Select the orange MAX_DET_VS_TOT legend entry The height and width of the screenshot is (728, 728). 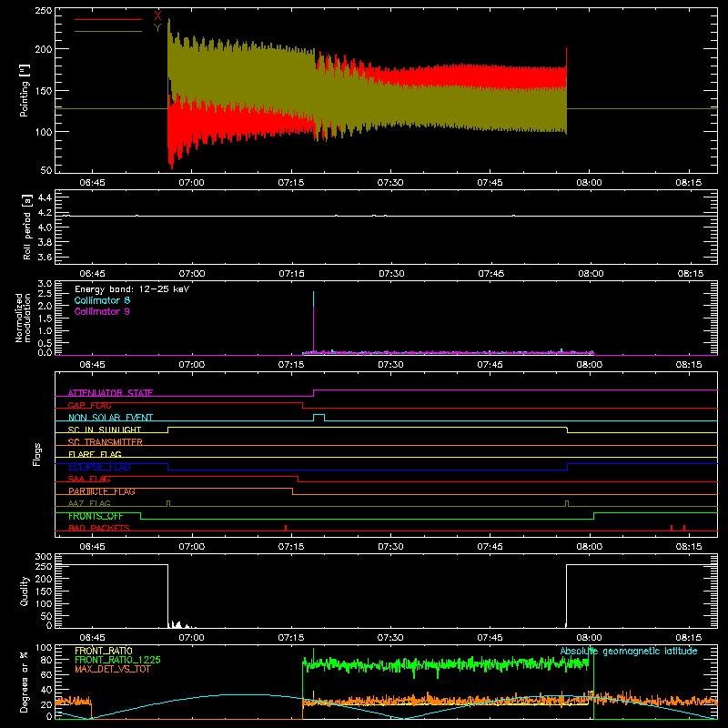[x=113, y=669]
